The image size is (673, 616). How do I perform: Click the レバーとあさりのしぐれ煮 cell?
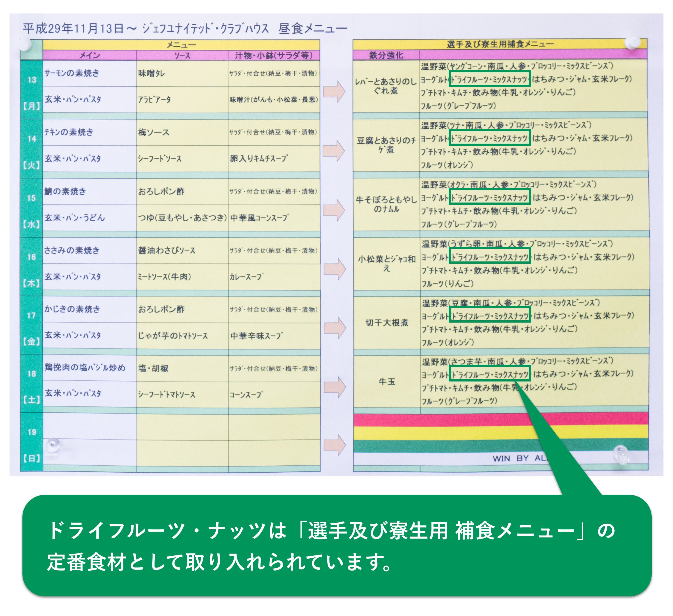coord(386,86)
